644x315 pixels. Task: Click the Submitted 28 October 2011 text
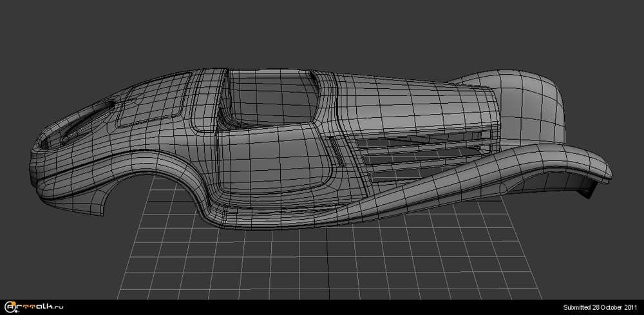[x=601, y=307]
